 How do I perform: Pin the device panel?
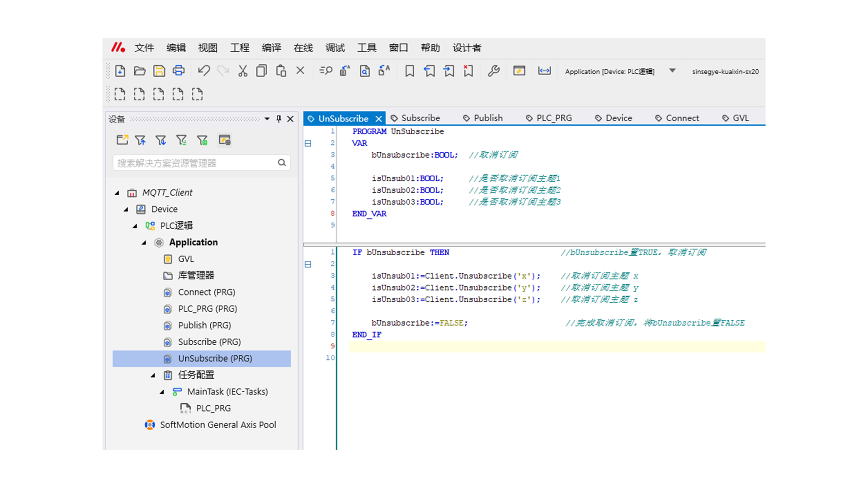(x=279, y=119)
